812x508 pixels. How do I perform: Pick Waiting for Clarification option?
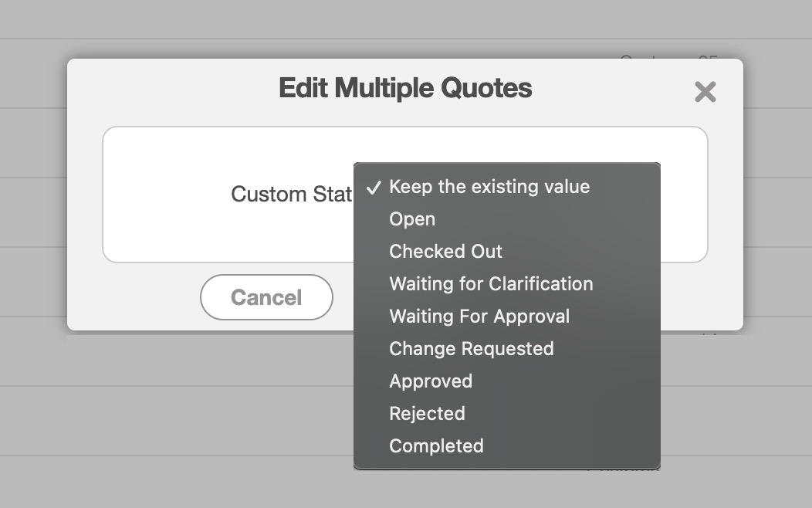(491, 284)
